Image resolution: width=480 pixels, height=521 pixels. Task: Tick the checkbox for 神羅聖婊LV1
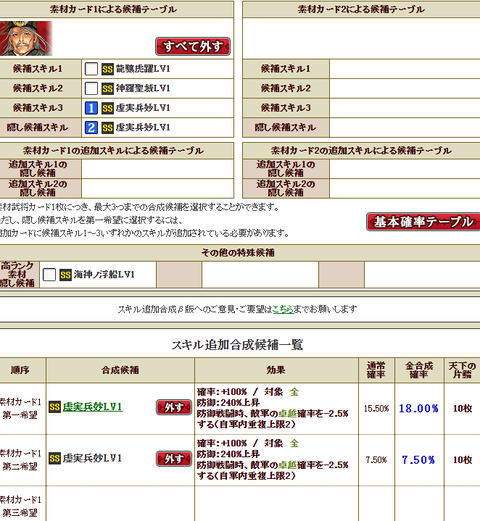tap(91, 88)
